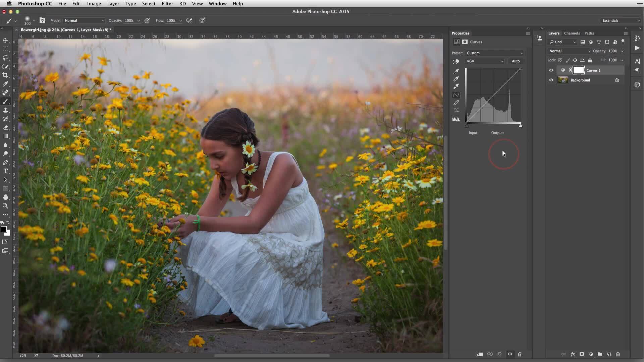Select draw-to-modify-curve pencil in Curves
The height and width of the screenshot is (362, 644).
tap(456, 103)
